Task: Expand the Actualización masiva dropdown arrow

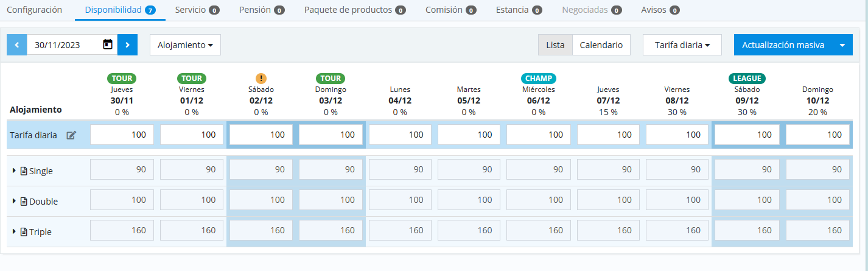Action: point(842,44)
